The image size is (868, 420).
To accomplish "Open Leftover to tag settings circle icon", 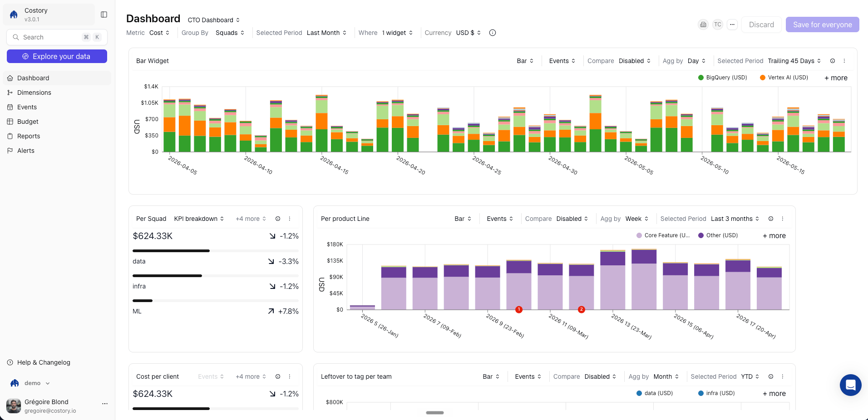I will click(771, 376).
